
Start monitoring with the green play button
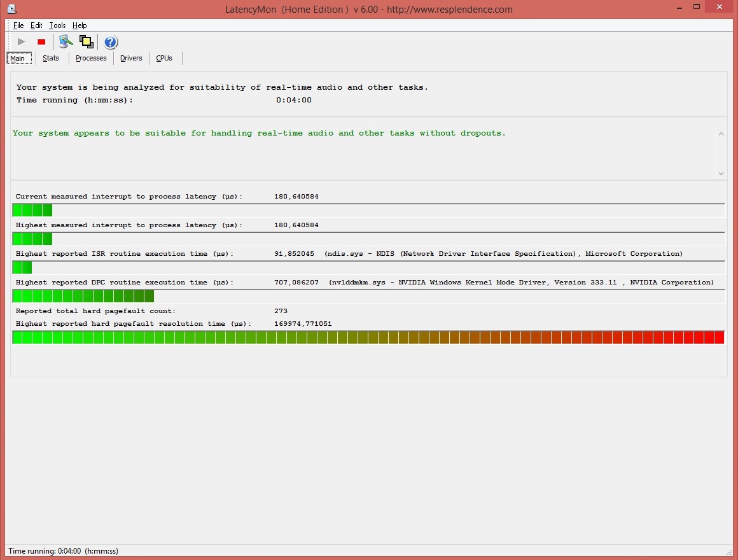pos(21,42)
